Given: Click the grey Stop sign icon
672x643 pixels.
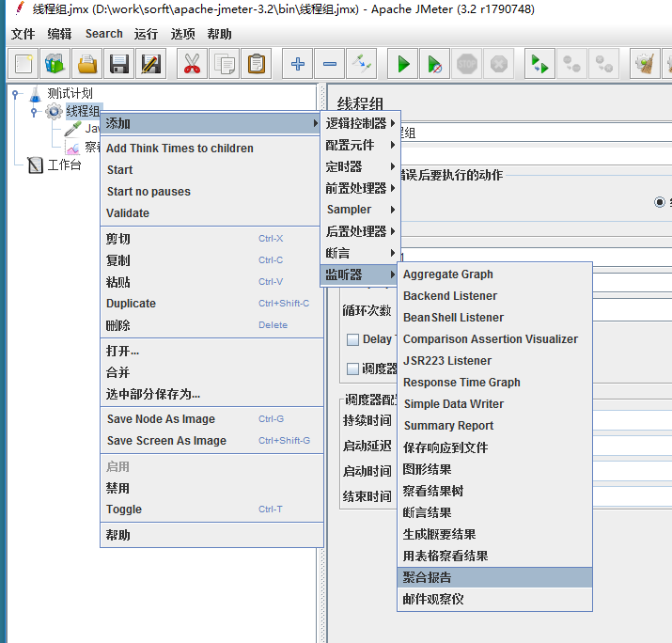Looking at the screenshot, I should [467, 64].
